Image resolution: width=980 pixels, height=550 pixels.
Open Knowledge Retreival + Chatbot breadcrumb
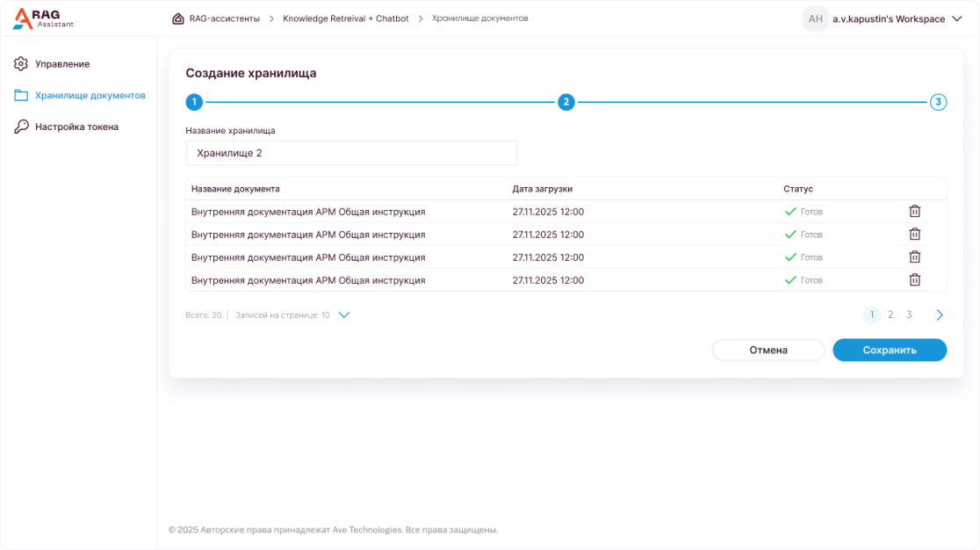[x=345, y=18]
